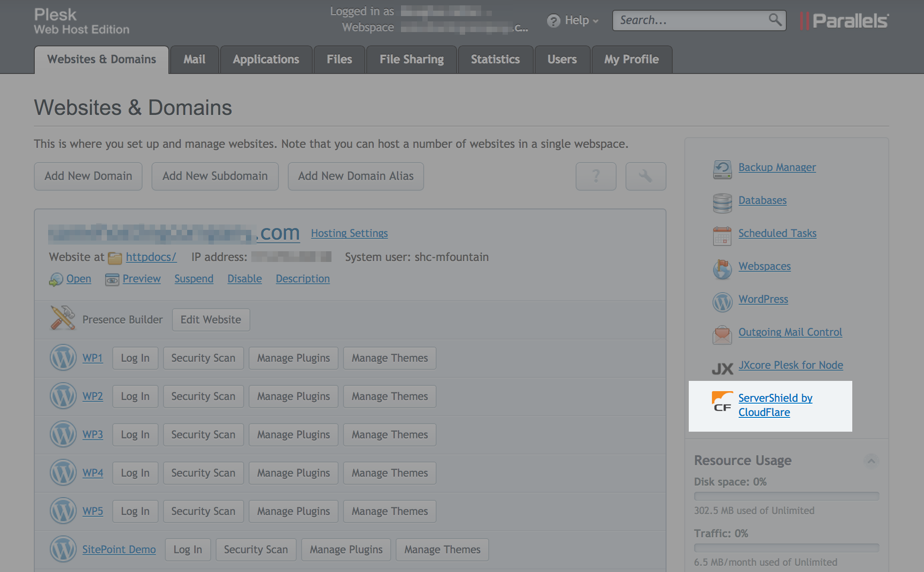
Task: Open the Description link
Action: [303, 279]
